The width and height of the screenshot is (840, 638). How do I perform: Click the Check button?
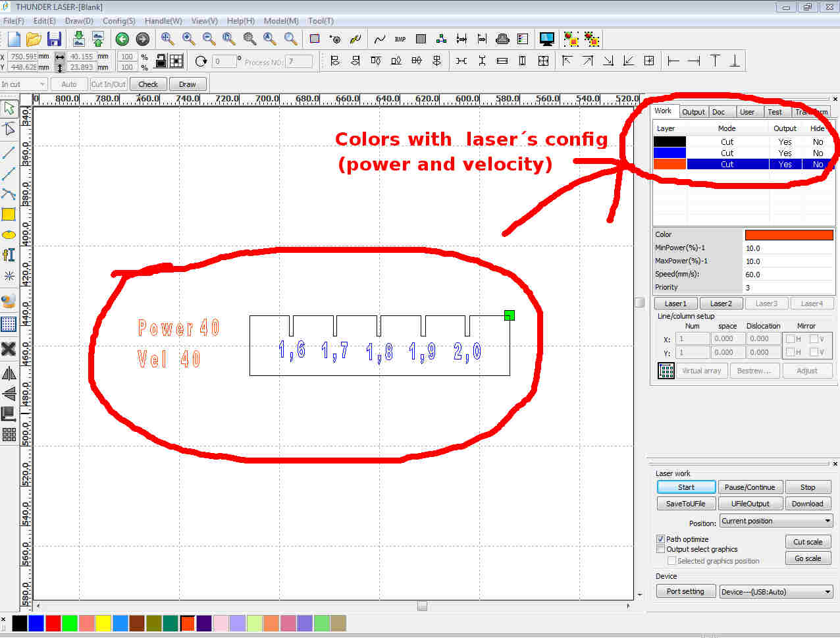(148, 84)
